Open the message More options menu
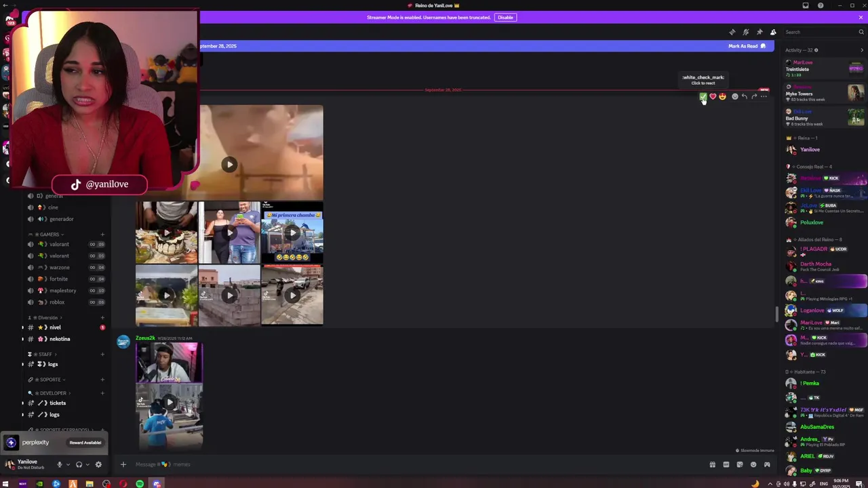This screenshot has width=868, height=488. pos(764,96)
